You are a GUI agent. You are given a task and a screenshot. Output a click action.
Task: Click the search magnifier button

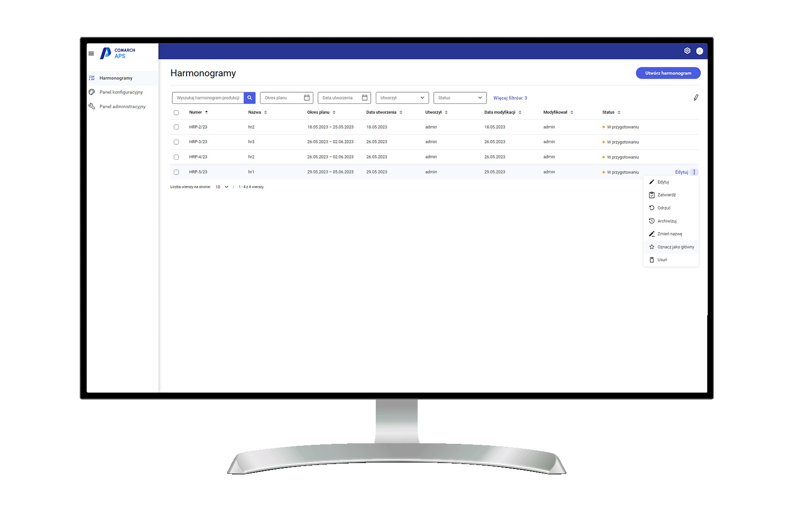tap(250, 98)
